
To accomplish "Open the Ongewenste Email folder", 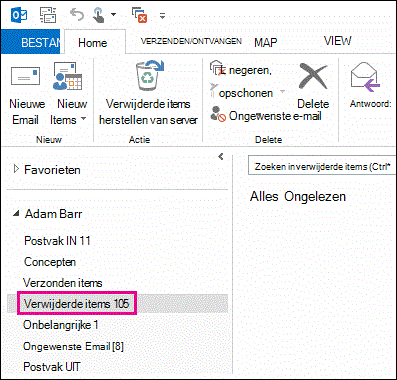I will pyautogui.click(x=73, y=346).
